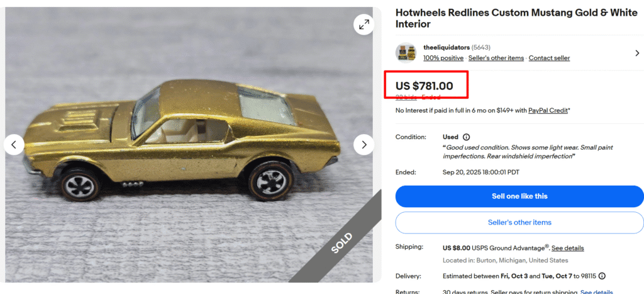Click the Seller's other items outlined button
644x294 pixels.
click(x=519, y=222)
